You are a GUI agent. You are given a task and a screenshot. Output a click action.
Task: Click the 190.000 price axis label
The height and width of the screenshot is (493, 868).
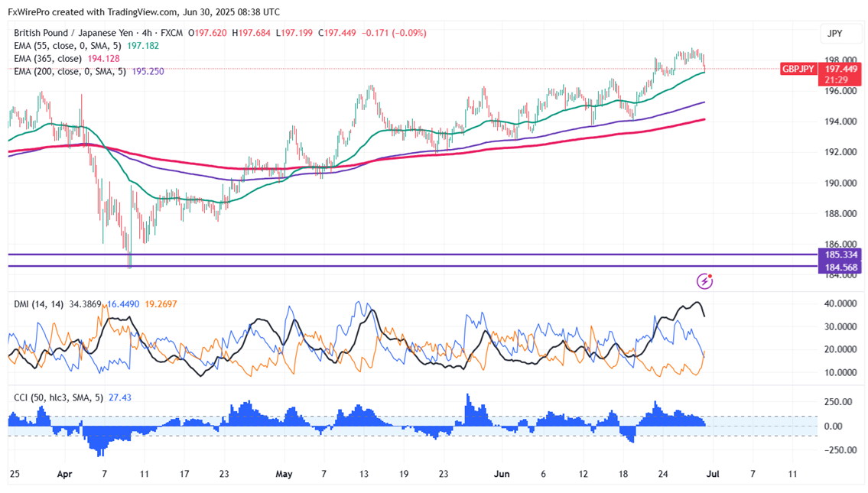840,183
